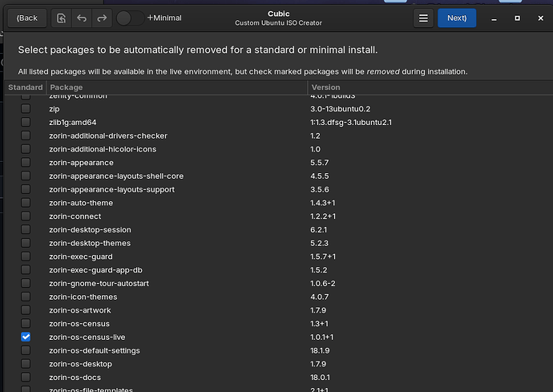Select the zorin-desktop-themes package row

point(279,243)
